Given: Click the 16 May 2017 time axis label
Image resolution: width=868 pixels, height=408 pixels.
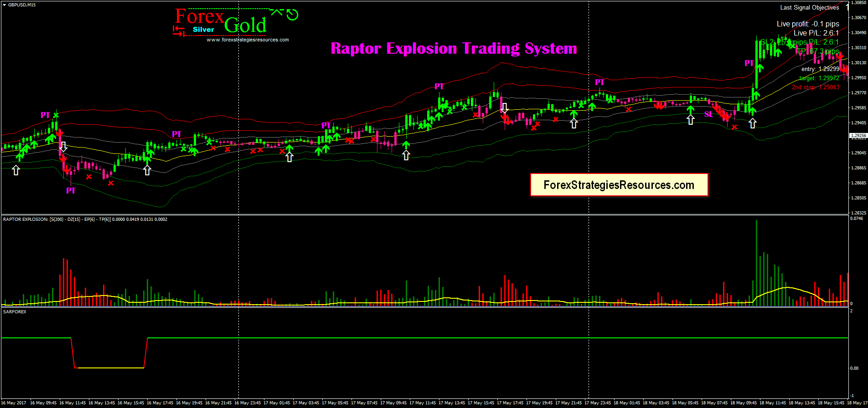Looking at the screenshot, I should [14, 403].
